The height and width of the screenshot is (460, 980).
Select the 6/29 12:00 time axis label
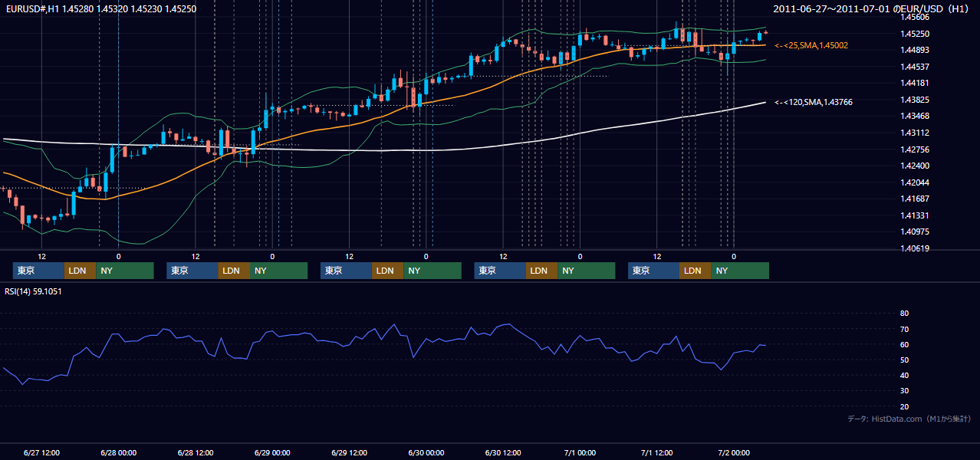[350, 453]
